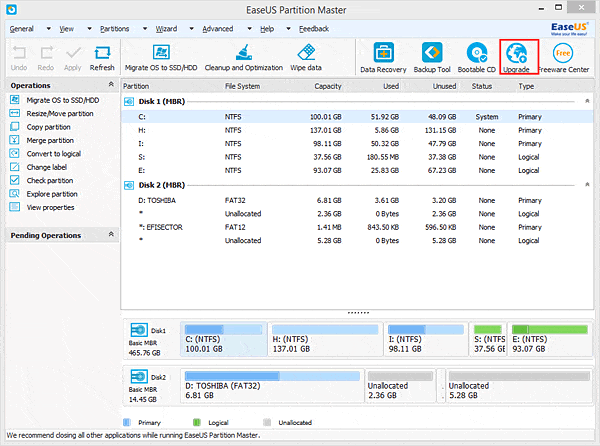Collapse Disk 1 (MBR) group

point(587,101)
